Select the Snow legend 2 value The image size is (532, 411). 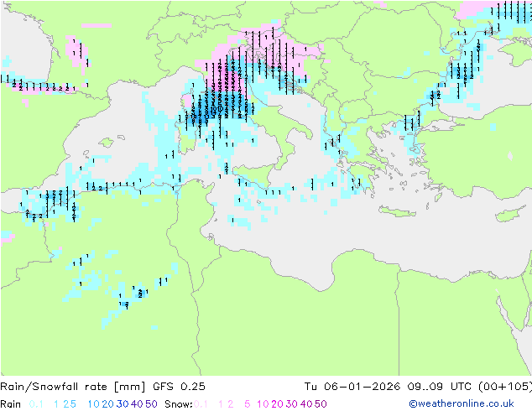[x=231, y=404]
